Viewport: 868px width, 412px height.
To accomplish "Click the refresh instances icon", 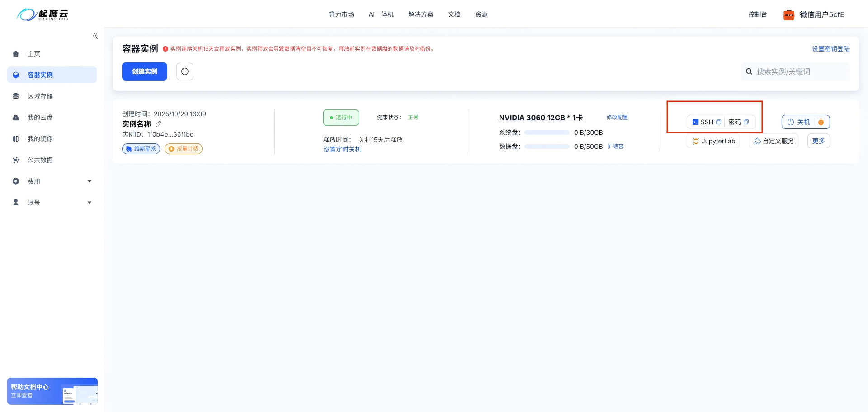I will [x=184, y=71].
